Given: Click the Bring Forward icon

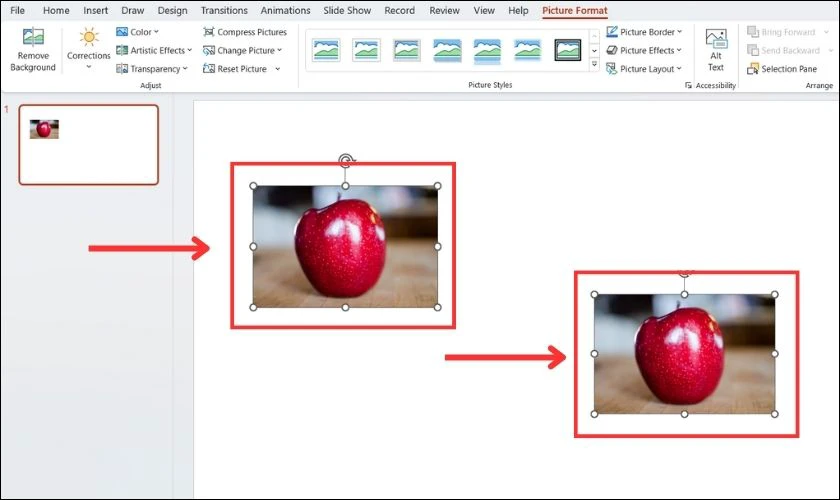Looking at the screenshot, I should point(753,32).
